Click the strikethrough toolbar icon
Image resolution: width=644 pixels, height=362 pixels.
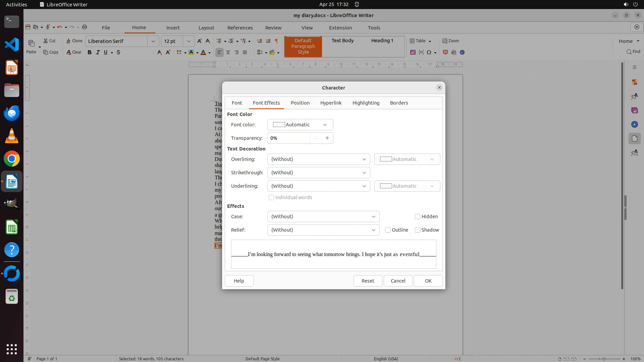pyautogui.click(x=118, y=52)
